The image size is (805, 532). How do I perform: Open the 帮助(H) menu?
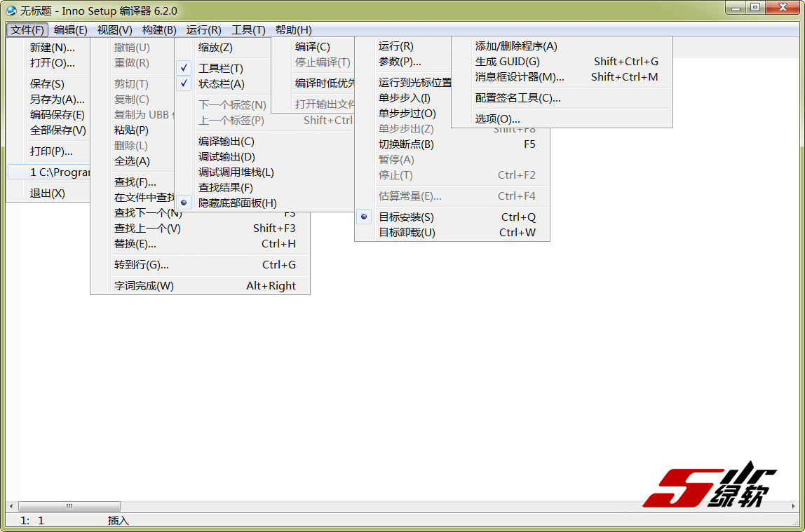[x=294, y=29]
